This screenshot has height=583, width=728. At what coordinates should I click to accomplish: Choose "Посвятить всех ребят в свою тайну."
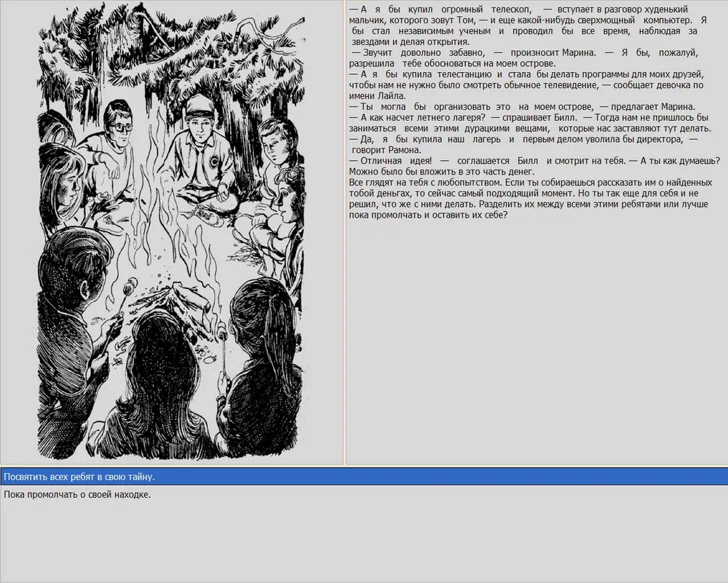coord(364,477)
